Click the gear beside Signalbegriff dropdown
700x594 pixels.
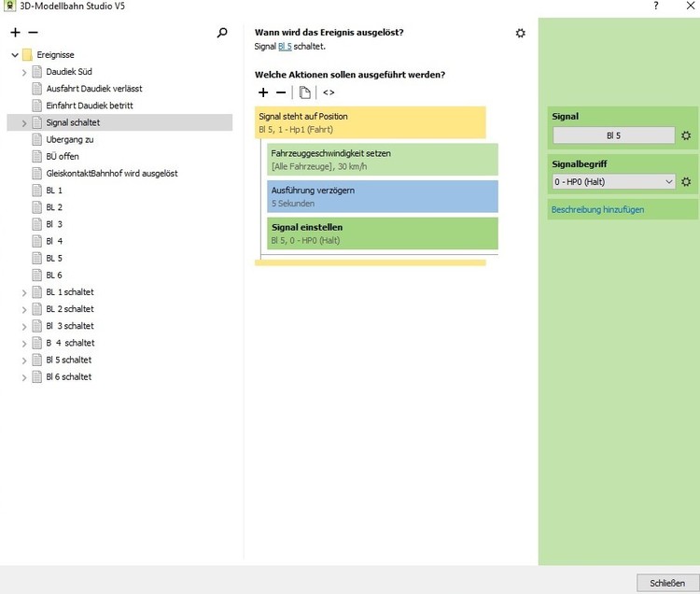click(686, 181)
